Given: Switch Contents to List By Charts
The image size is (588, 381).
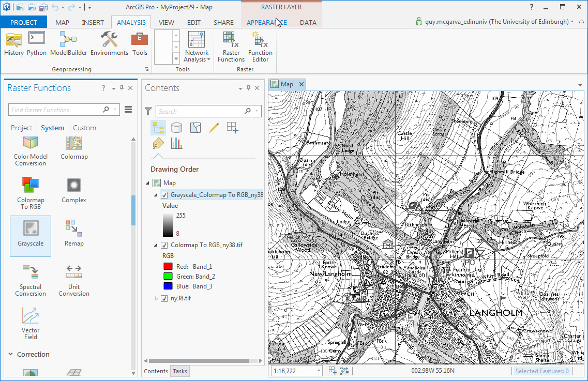Looking at the screenshot, I should (177, 143).
